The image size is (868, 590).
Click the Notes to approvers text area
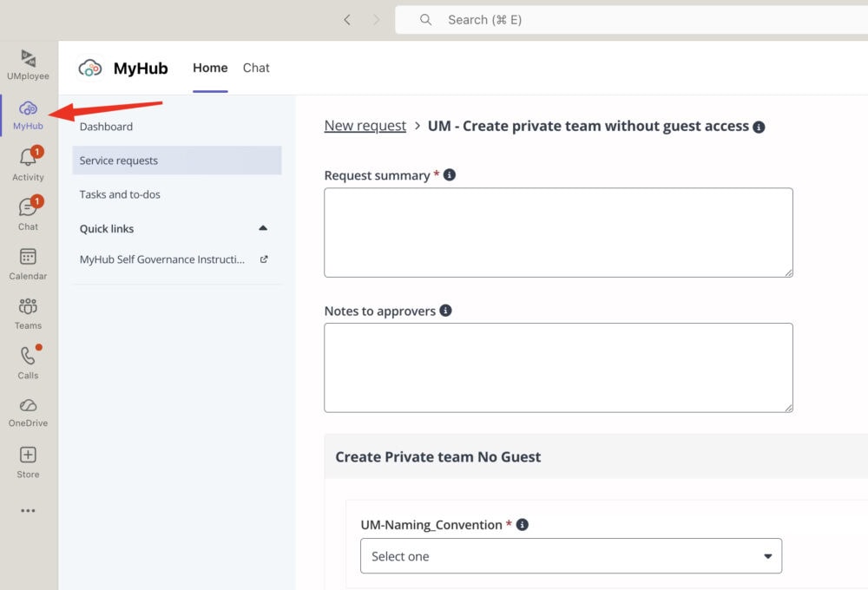(x=558, y=368)
